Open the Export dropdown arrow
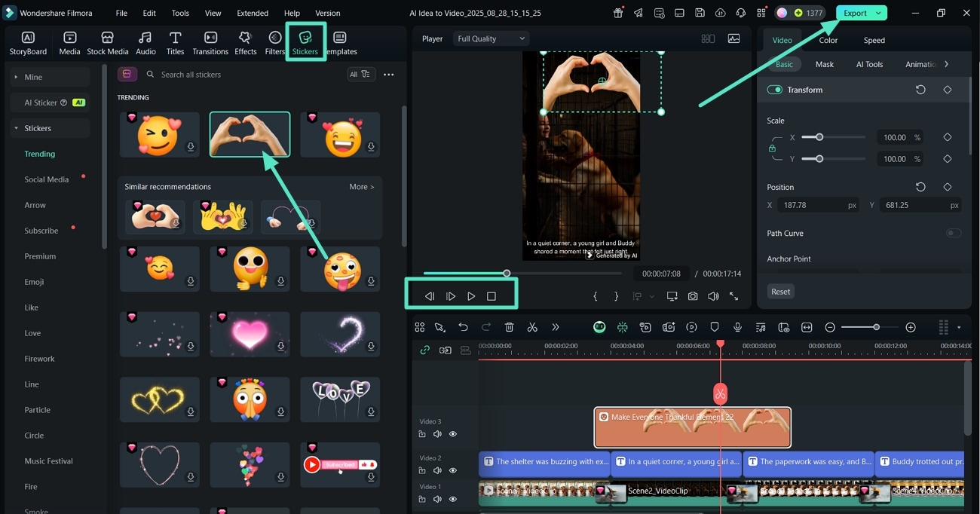 tap(878, 13)
